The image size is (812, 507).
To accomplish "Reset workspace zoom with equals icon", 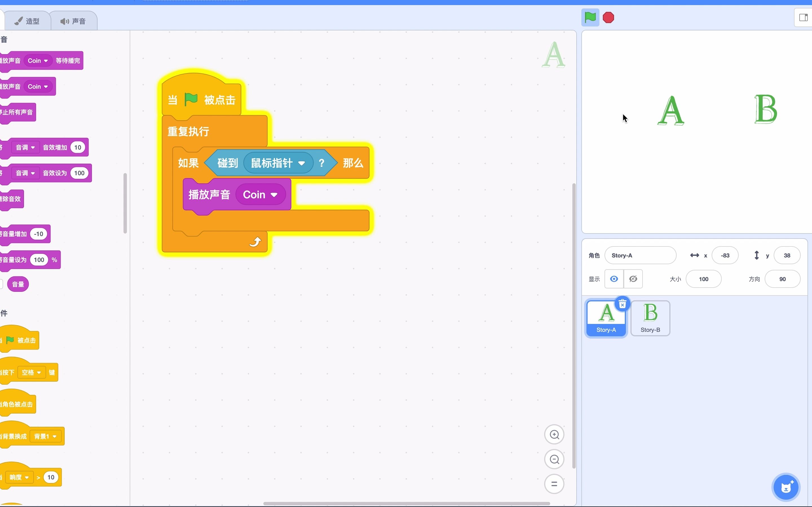I will pos(554,484).
